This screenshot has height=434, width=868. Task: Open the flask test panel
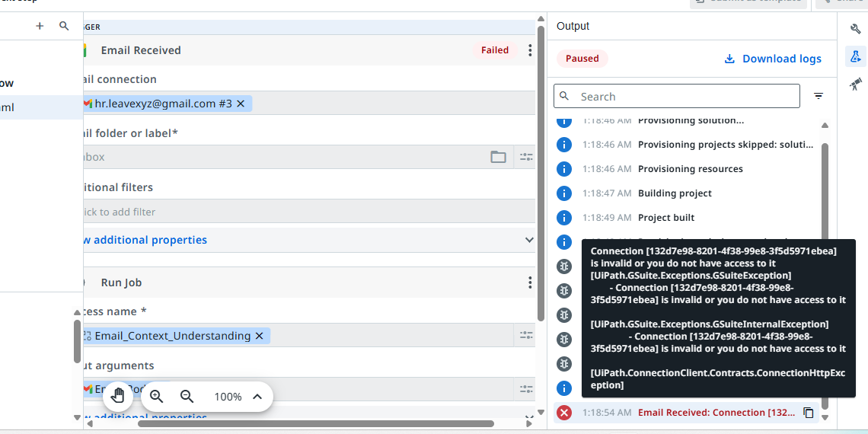tap(856, 56)
